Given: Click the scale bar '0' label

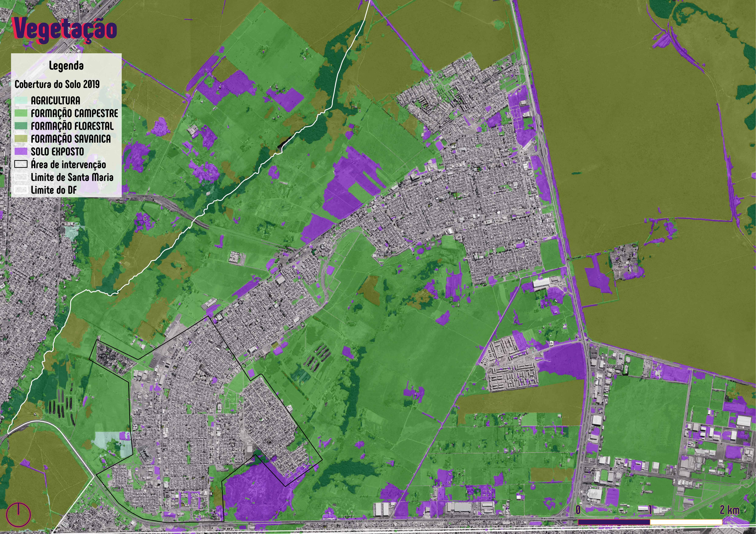Looking at the screenshot, I should tap(578, 510).
